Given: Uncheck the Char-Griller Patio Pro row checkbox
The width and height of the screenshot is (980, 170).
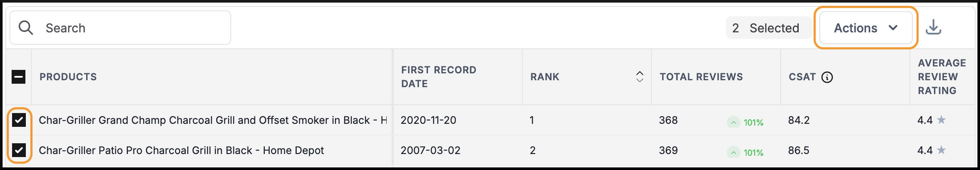Looking at the screenshot, I should tap(19, 150).
